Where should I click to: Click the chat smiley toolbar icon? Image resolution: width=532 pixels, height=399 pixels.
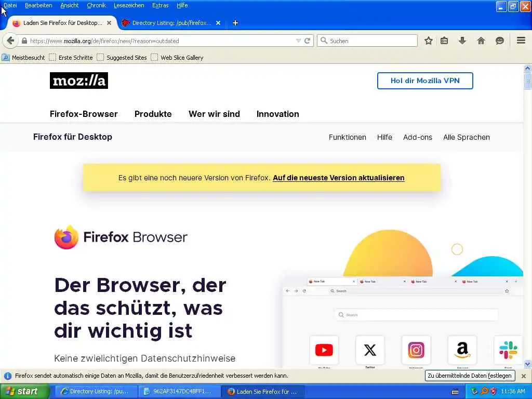[x=499, y=41]
